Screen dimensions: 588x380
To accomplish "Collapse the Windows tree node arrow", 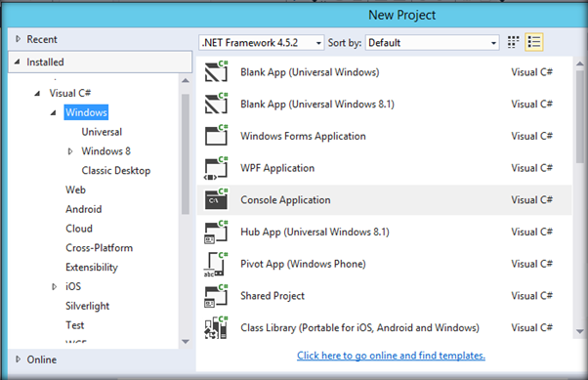I will click(54, 112).
